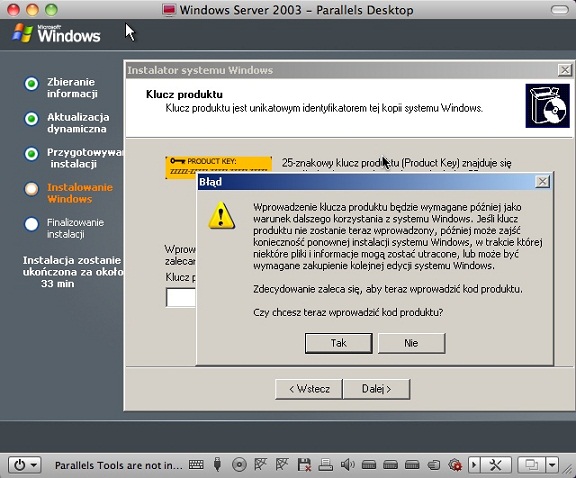Click the first hard disk icon

pyautogui.click(x=369, y=465)
